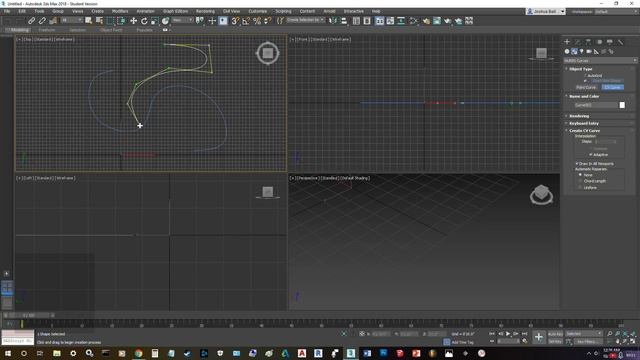
Task: Open the File menu
Action: pos(7,11)
